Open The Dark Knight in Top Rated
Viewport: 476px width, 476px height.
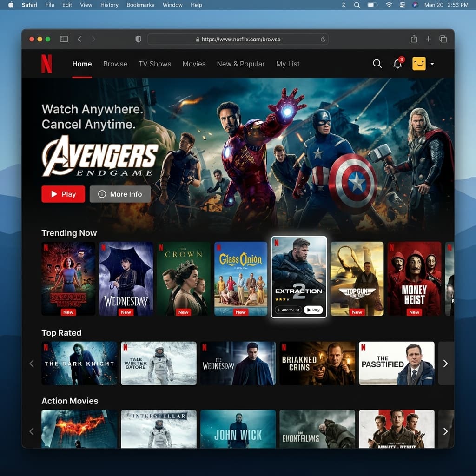point(79,364)
